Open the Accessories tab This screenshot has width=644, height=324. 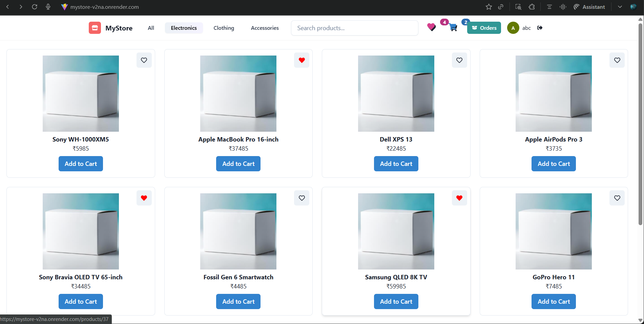[x=265, y=28]
